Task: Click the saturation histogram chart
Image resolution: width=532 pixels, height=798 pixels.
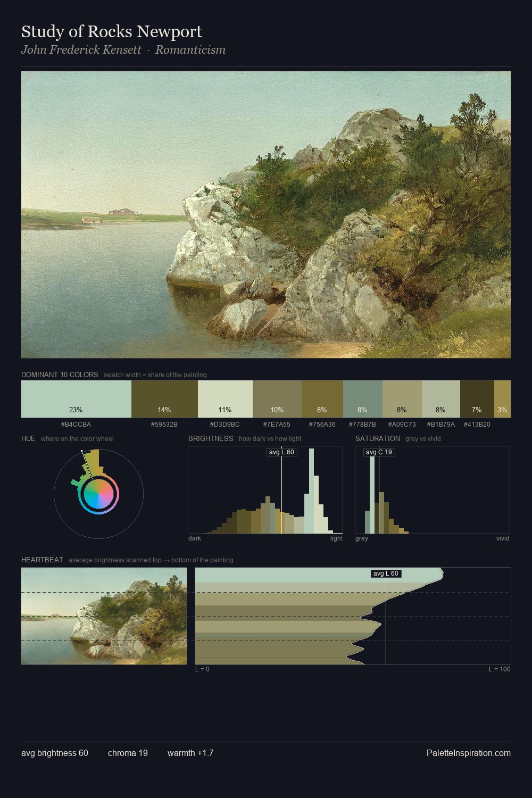Action: (433, 490)
